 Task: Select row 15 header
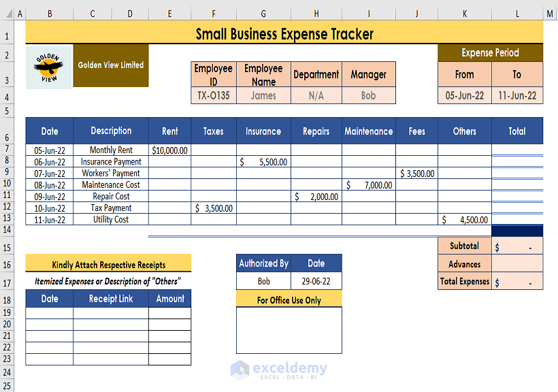[x=7, y=247]
